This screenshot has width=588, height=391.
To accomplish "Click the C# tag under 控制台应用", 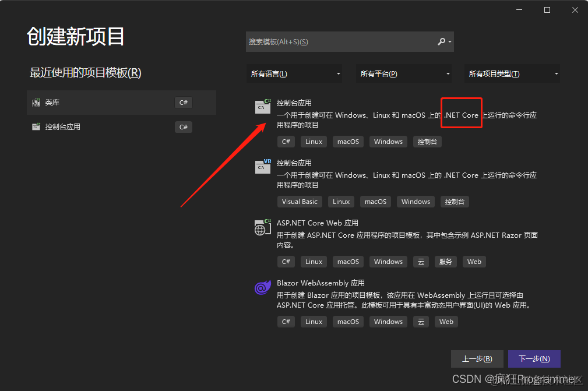I will pyautogui.click(x=286, y=141).
